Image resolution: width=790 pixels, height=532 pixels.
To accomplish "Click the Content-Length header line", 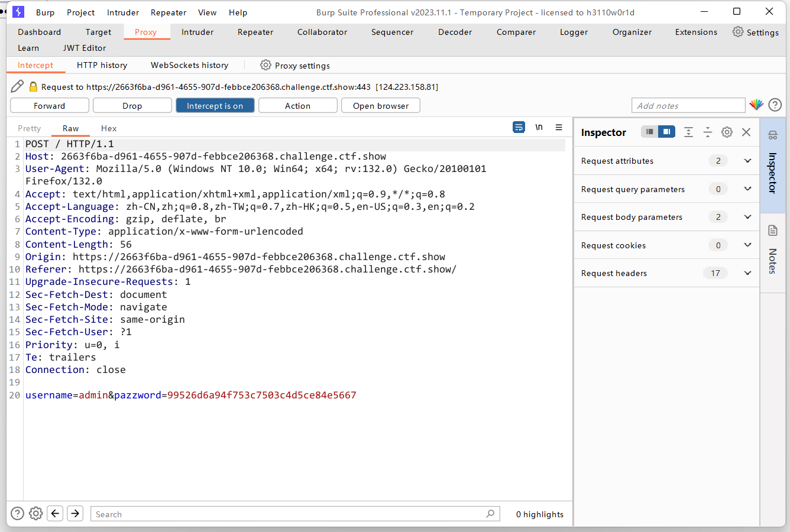I will click(79, 244).
